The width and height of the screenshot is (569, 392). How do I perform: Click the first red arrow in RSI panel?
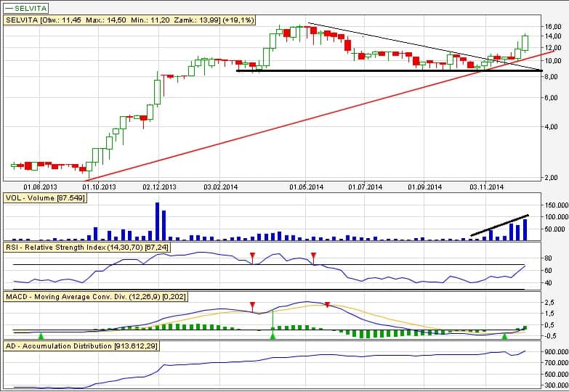tap(252, 256)
